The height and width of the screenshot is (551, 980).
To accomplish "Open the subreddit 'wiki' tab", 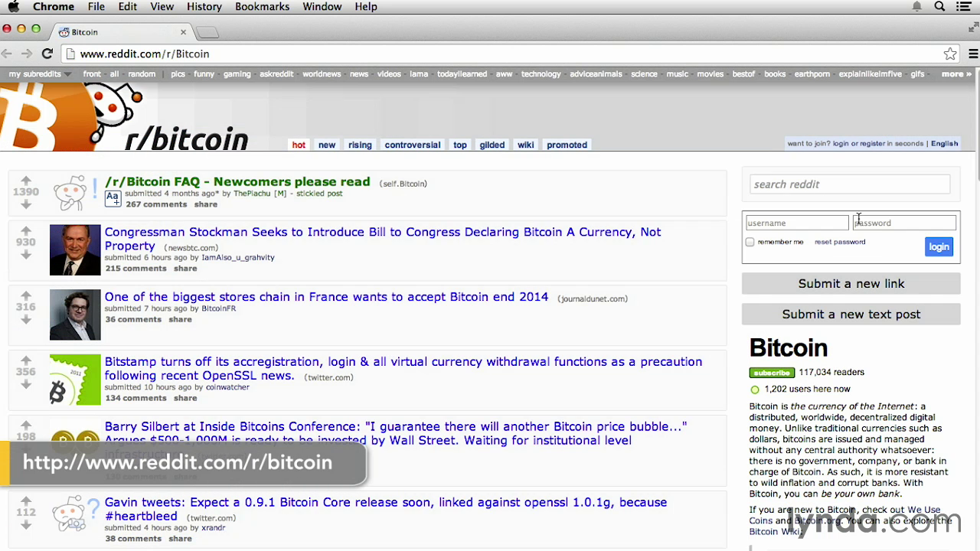I will point(526,145).
